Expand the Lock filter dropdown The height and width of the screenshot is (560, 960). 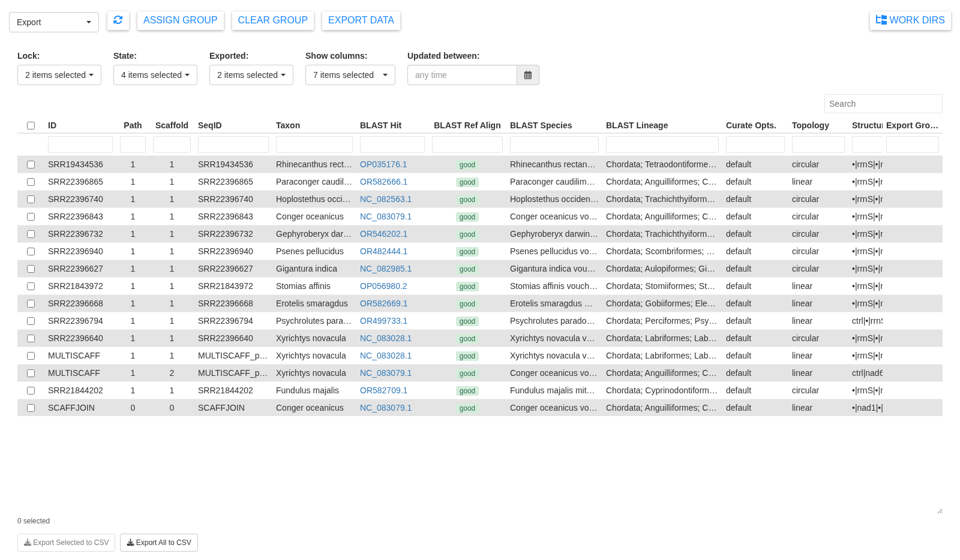coord(59,75)
